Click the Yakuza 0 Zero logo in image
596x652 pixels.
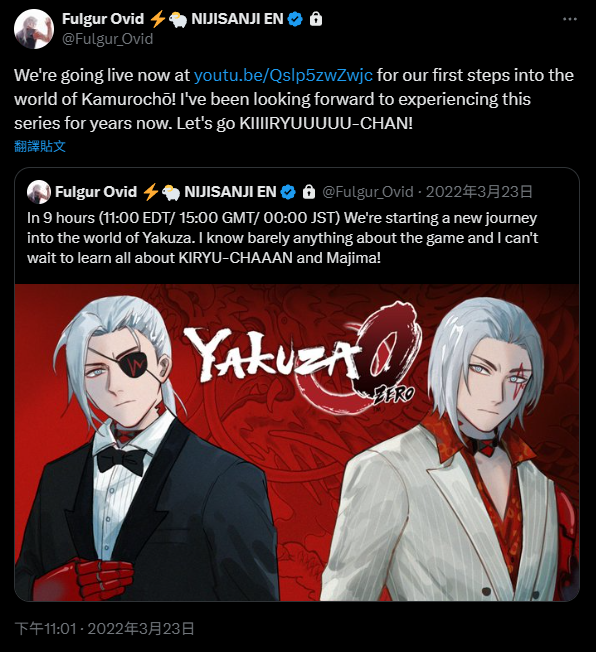pos(302,358)
